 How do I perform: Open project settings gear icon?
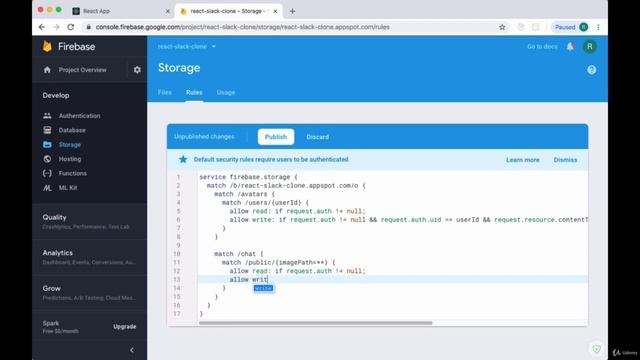point(137,70)
